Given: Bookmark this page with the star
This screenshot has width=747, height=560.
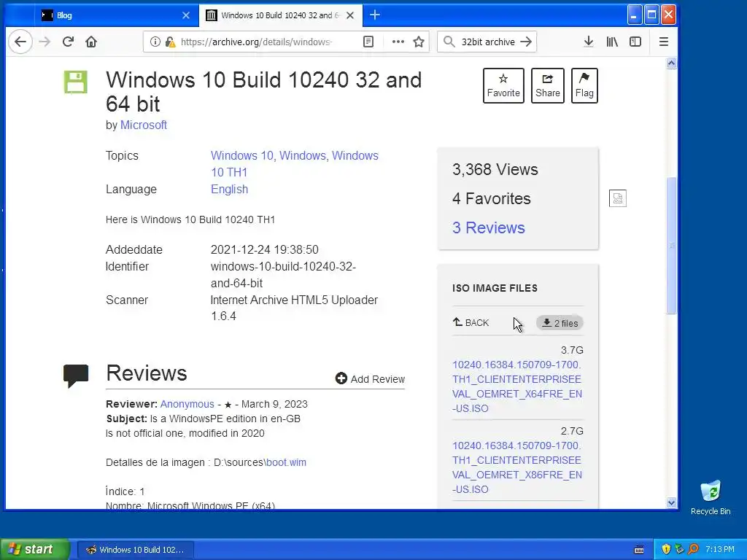Looking at the screenshot, I should [419, 42].
